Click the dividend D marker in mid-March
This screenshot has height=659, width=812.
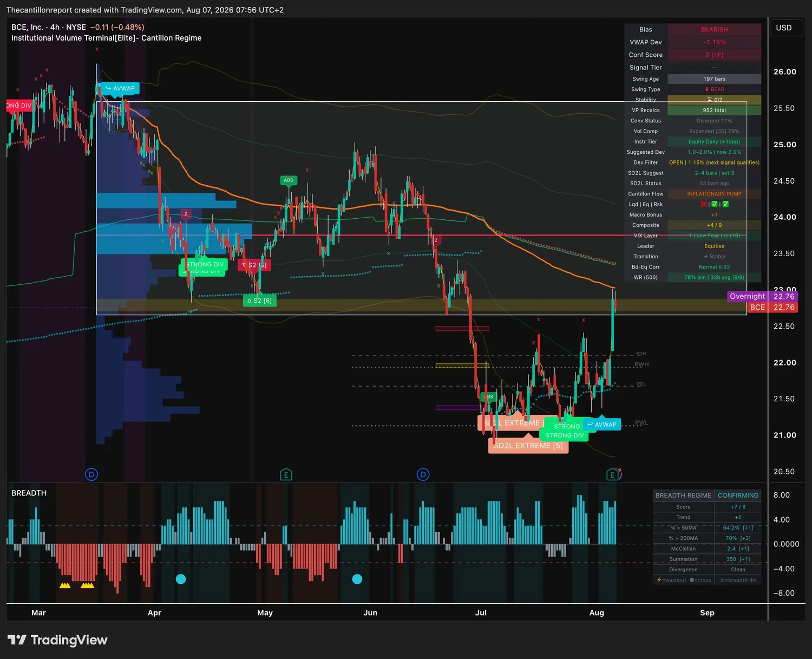click(x=91, y=475)
